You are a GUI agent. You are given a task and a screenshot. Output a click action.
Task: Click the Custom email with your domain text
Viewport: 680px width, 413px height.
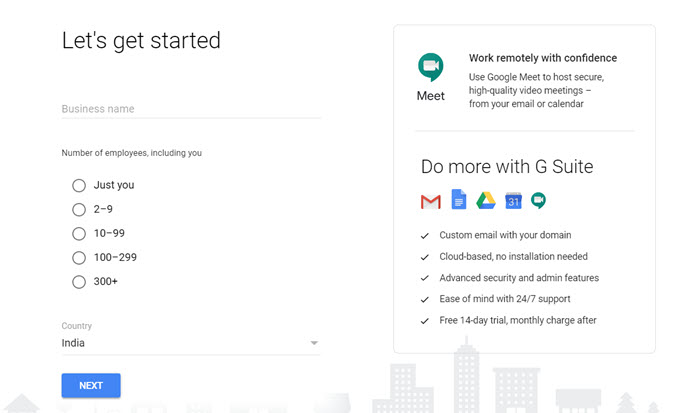click(505, 235)
